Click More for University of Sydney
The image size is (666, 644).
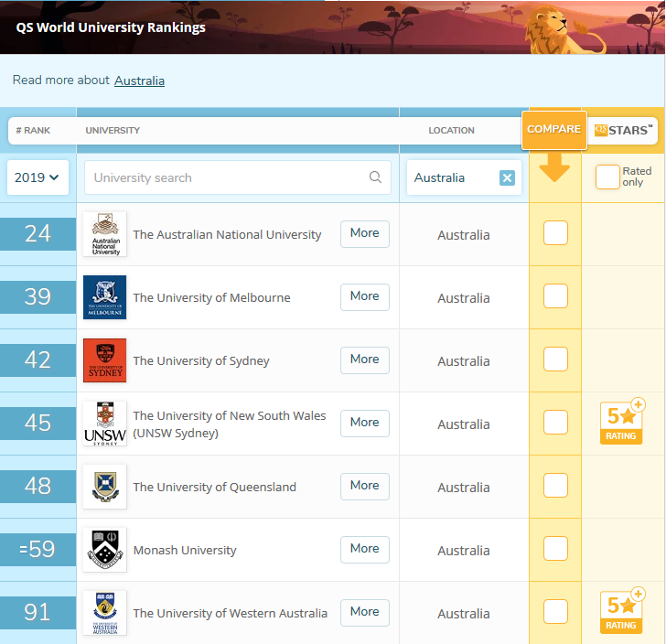tap(365, 360)
